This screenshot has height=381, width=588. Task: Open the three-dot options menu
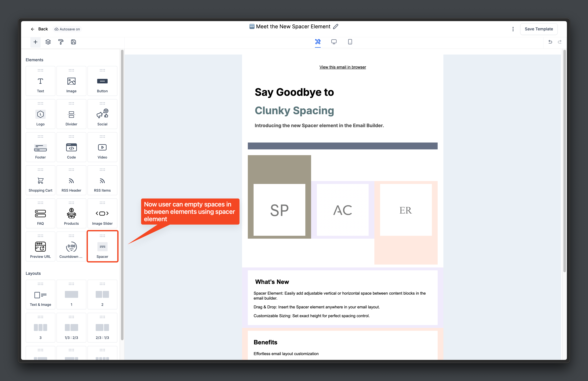click(513, 29)
